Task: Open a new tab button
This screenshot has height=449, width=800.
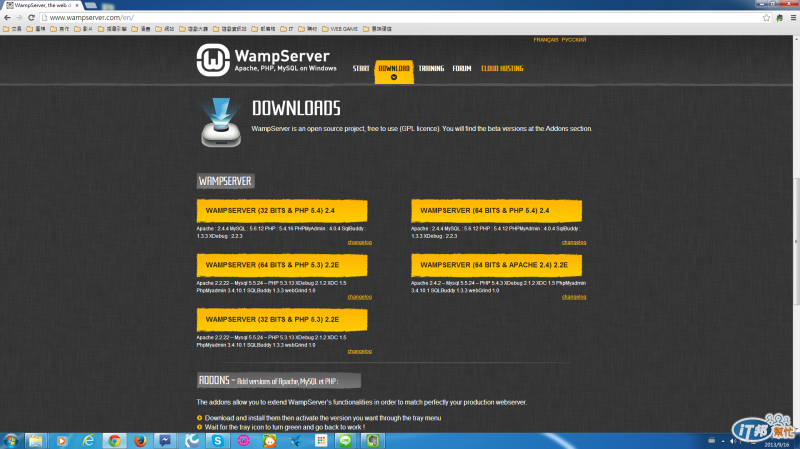Action: pyautogui.click(x=91, y=5)
